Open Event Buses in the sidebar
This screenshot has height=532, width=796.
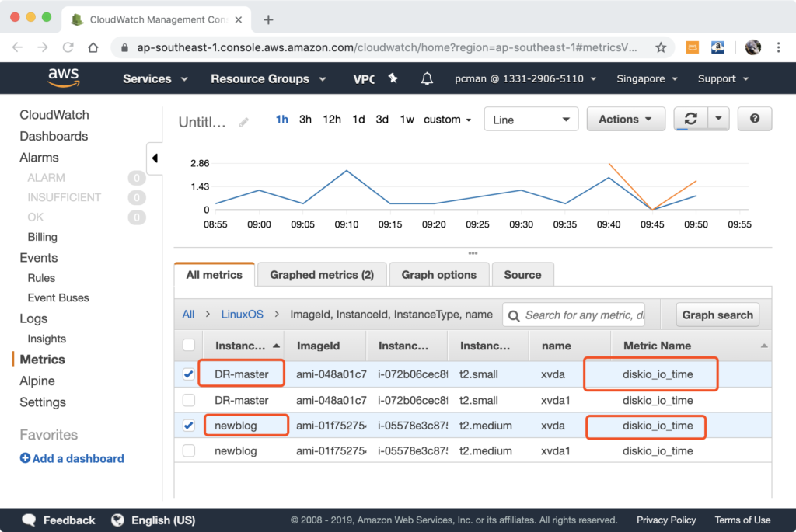point(58,297)
